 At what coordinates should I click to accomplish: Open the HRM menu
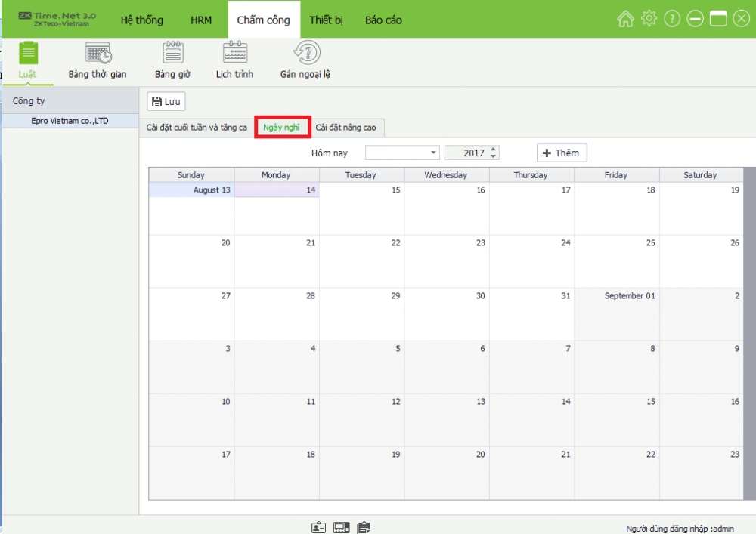tap(201, 20)
